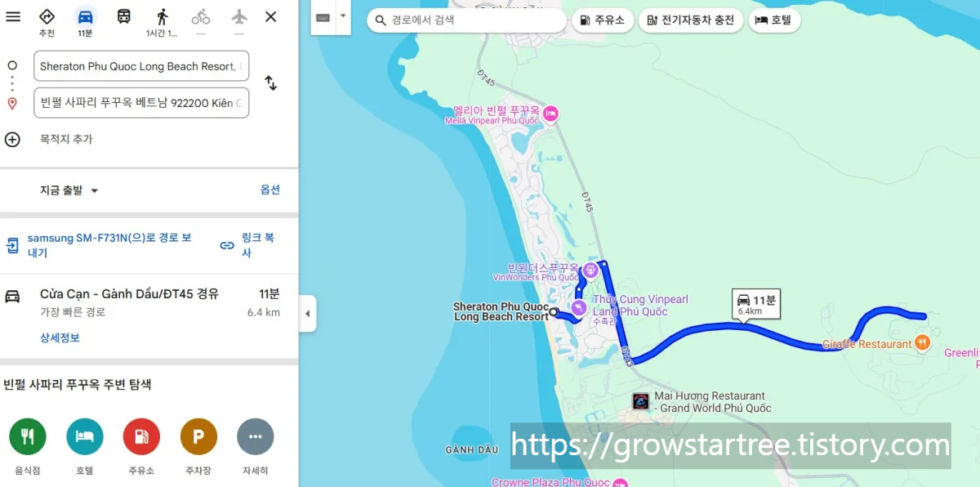Open the hamburger main menu
The height and width of the screenshot is (487, 980).
(x=13, y=16)
